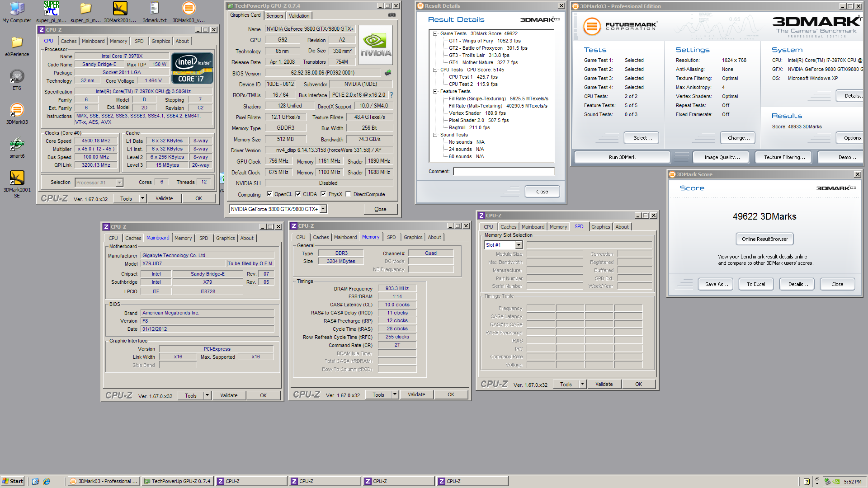Click the Show Desktop quick launch icon
Viewport: 868px width, 488px height.
(36, 481)
